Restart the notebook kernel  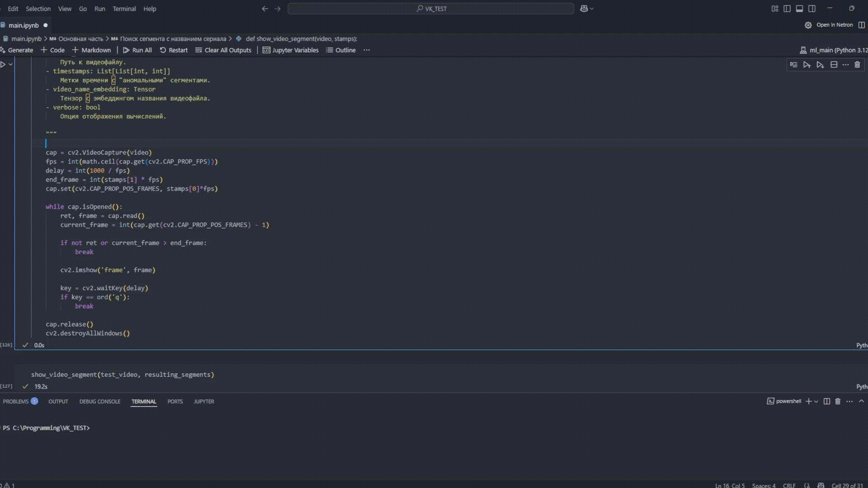(174, 50)
